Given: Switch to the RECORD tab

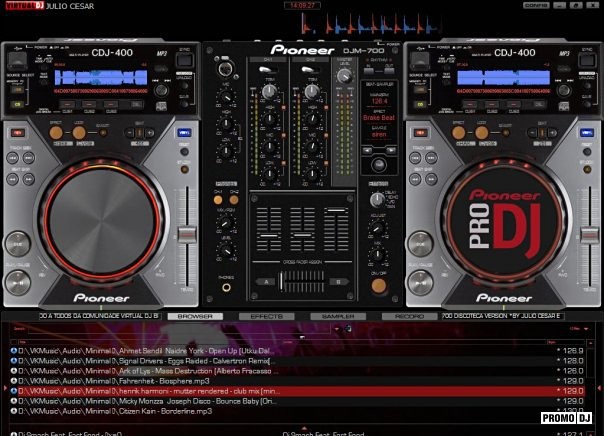Looking at the screenshot, I should coord(409,316).
